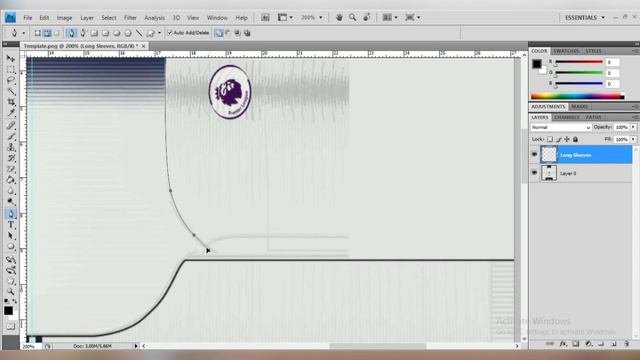Click the Hand tool in application bar
The height and width of the screenshot is (360, 640).
(339, 17)
